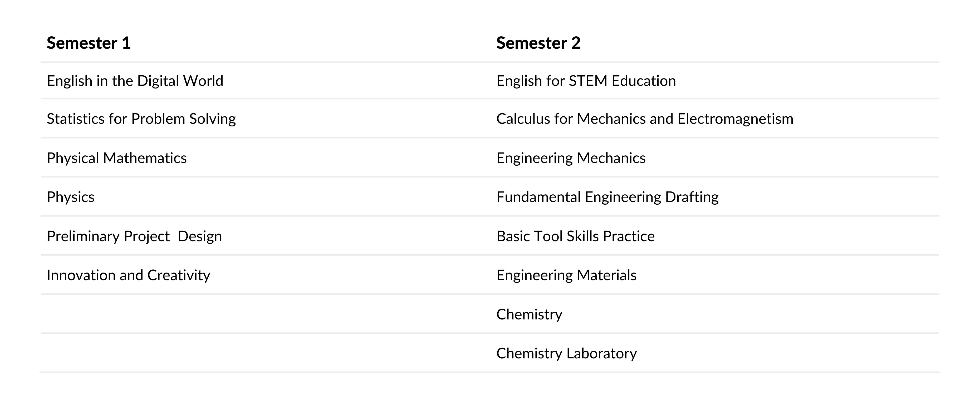Choose Basic Tool Skills Practice
The image size is (980, 395).
pos(576,236)
